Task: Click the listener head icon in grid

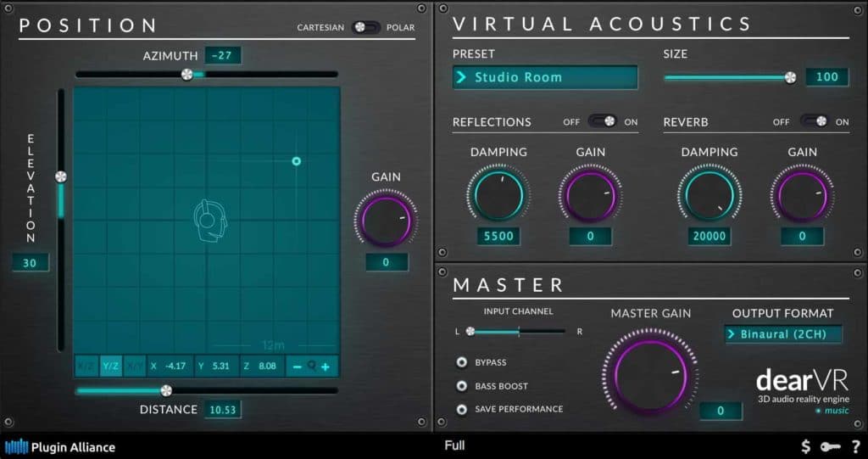Action: pyautogui.click(x=210, y=220)
